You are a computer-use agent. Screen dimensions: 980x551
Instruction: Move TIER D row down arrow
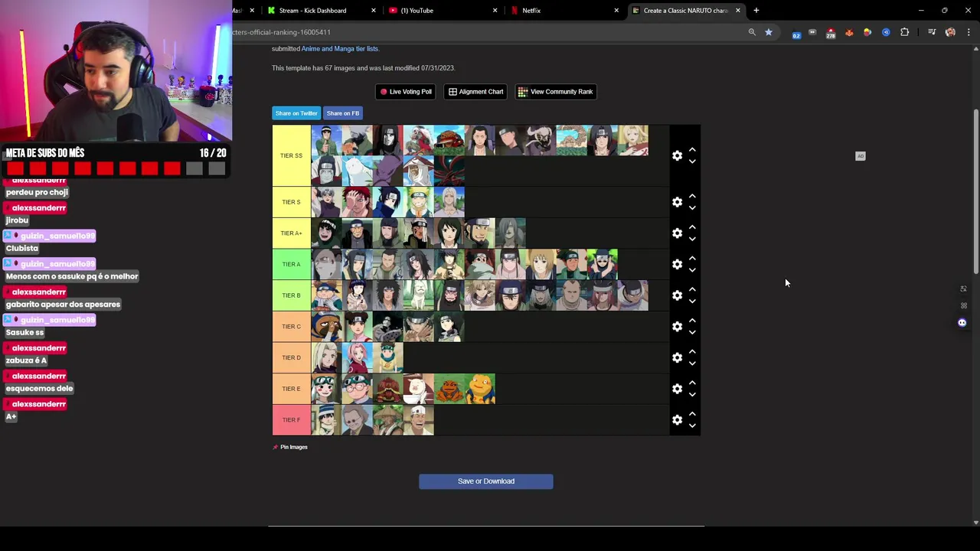pyautogui.click(x=692, y=364)
